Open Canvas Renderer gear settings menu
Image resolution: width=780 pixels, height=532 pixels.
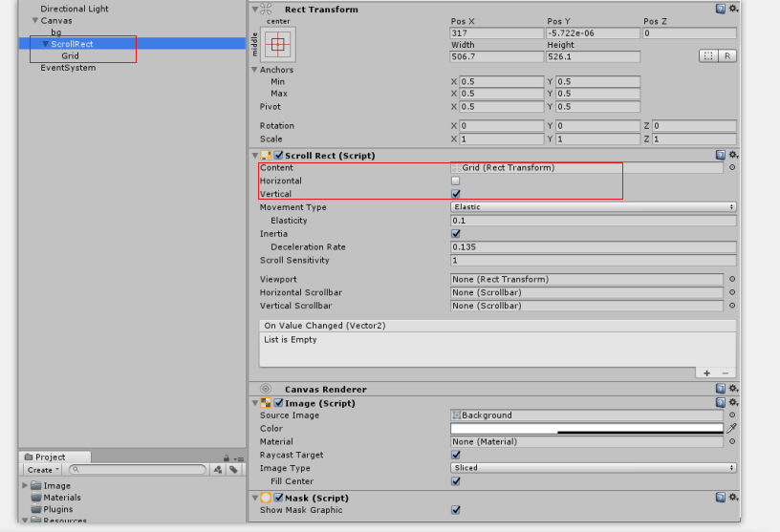point(733,389)
